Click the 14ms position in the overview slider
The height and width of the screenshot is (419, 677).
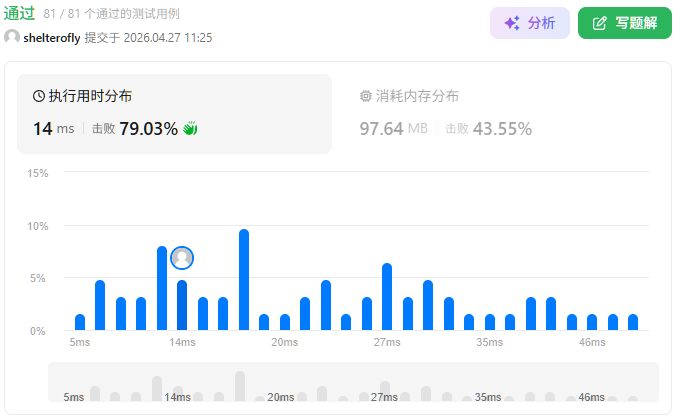177,396
